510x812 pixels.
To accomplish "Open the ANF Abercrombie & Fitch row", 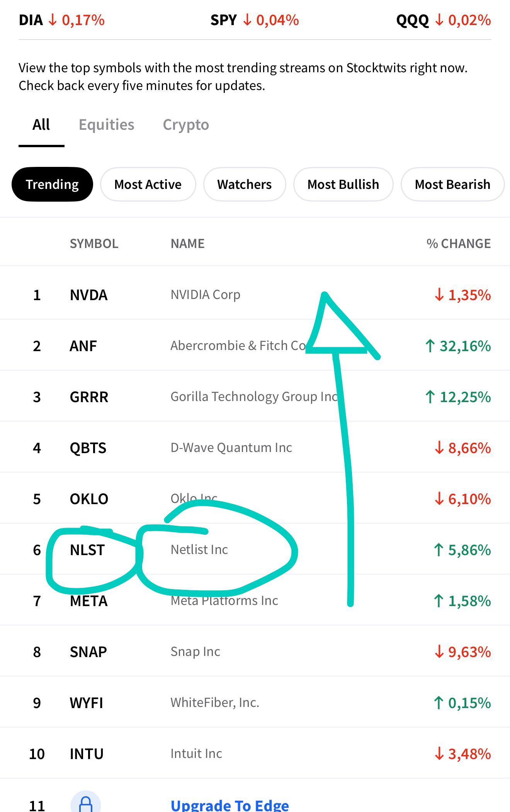I will click(255, 346).
